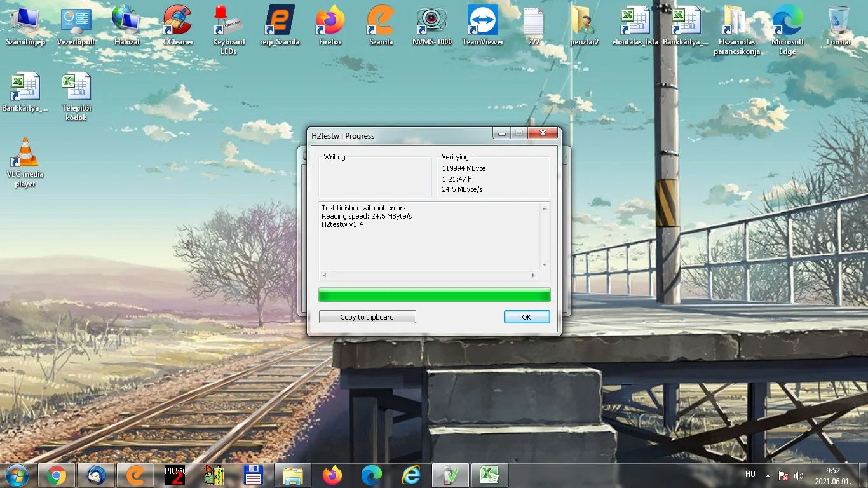Select the 'Test finished without errors.' line

pyautogui.click(x=365, y=208)
